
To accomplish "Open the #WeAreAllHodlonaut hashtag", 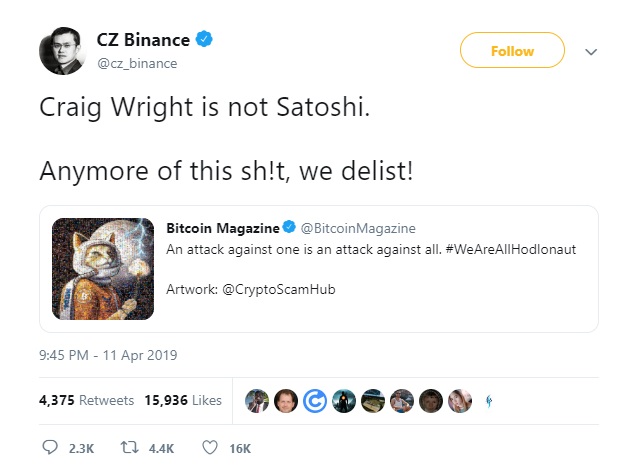I will pyautogui.click(x=510, y=249).
